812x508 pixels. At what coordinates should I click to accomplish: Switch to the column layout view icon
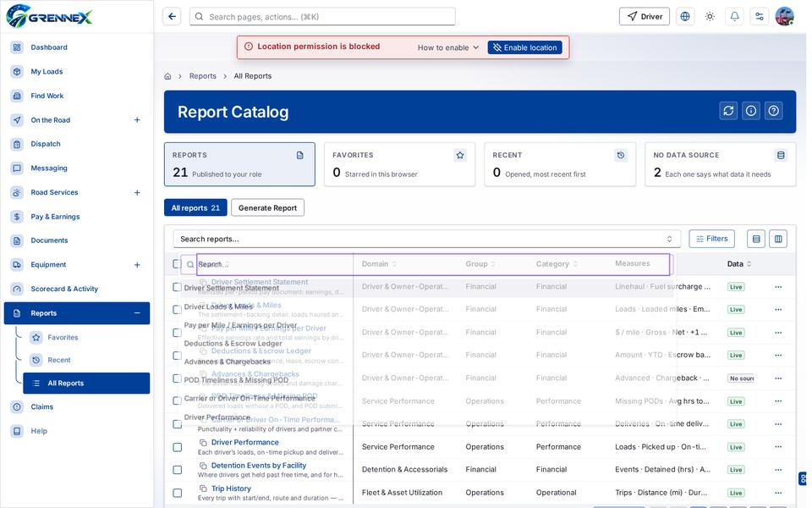click(x=778, y=239)
